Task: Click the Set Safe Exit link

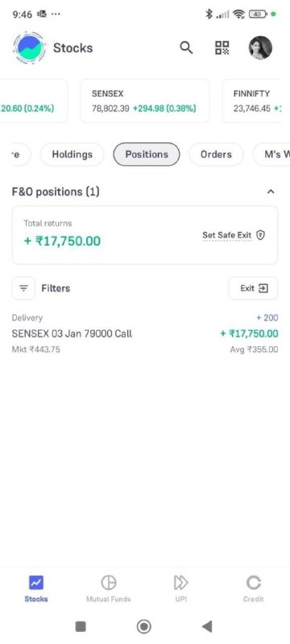Action: (226, 235)
